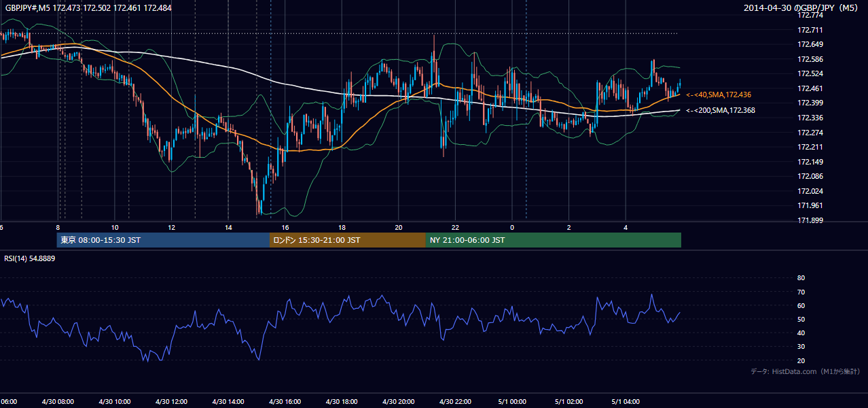Click bottom time label '5/1 02:00'
The height and width of the screenshot is (408, 868).
pyautogui.click(x=568, y=402)
